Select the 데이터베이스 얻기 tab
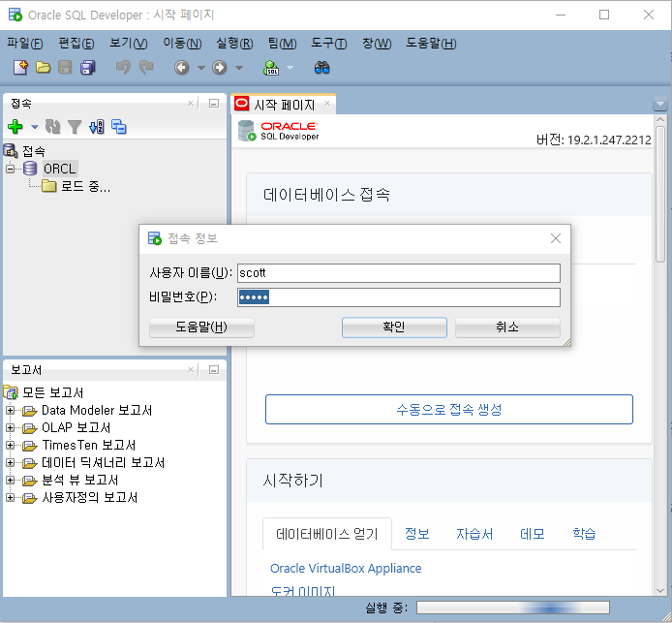The width and height of the screenshot is (672, 623). (x=327, y=534)
